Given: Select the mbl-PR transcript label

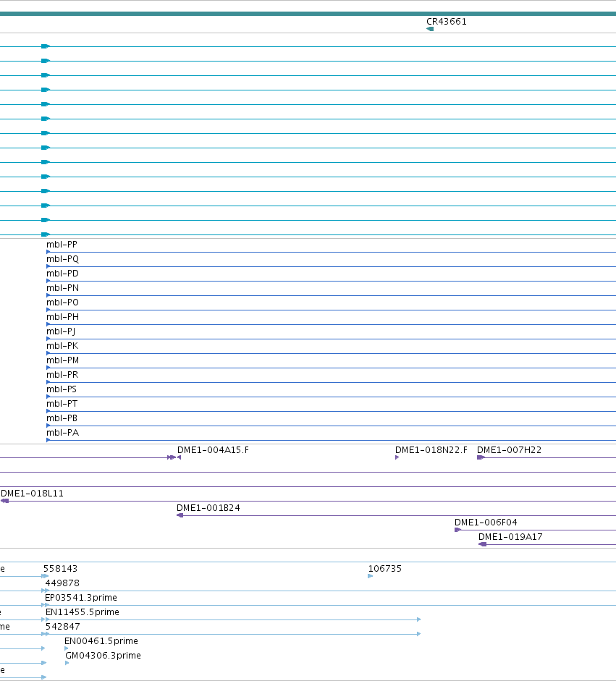Looking at the screenshot, I should [62, 374].
